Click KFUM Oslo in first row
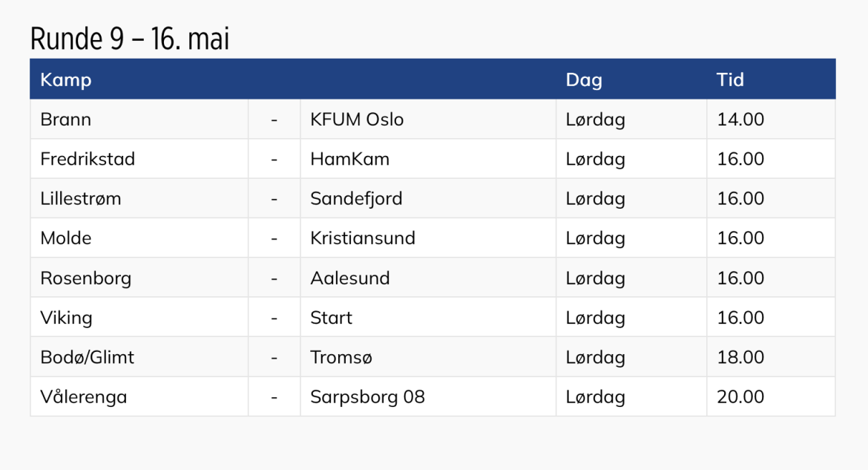The image size is (868, 470). click(x=357, y=120)
